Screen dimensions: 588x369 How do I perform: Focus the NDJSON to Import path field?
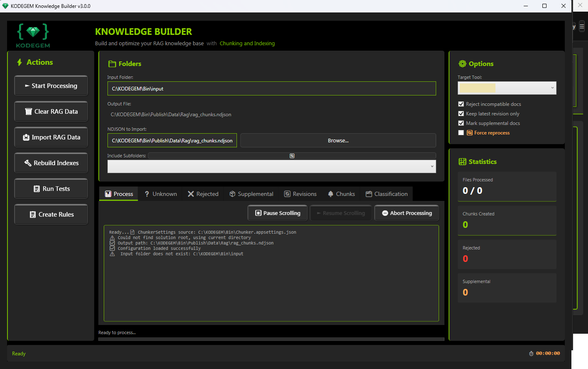pos(172,141)
